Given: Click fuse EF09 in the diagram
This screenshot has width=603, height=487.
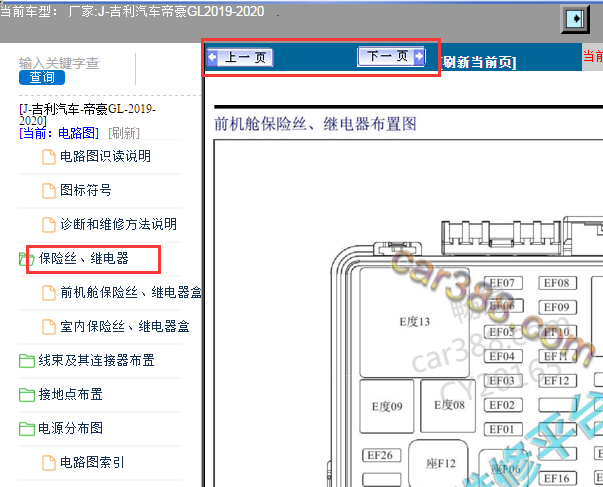Looking at the screenshot, I should point(557,307).
